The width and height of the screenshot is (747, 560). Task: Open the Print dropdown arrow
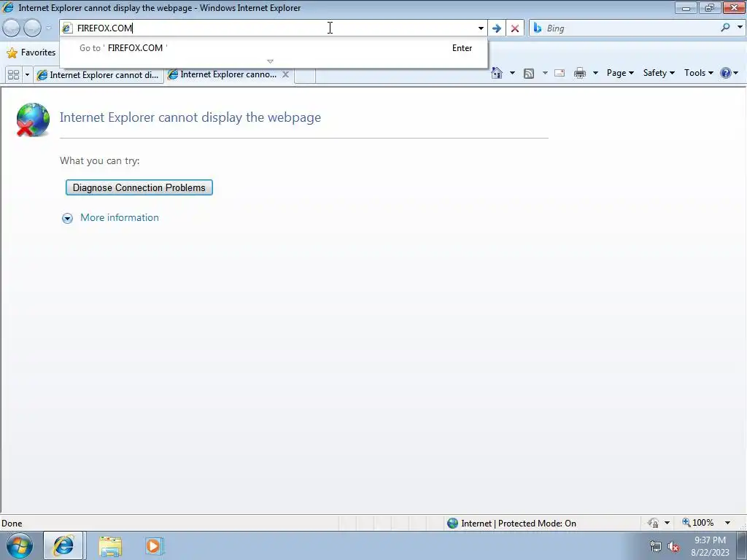pos(595,73)
